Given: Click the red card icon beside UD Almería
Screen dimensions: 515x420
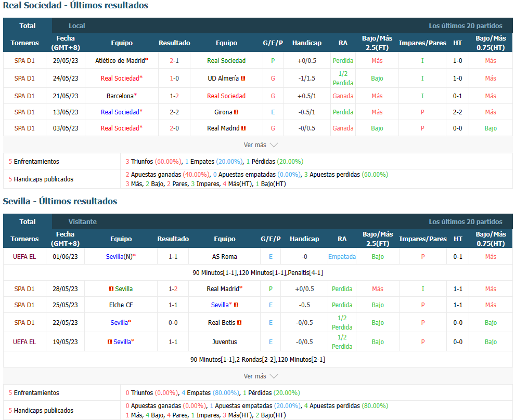Looking at the screenshot, I should pyautogui.click(x=243, y=78).
